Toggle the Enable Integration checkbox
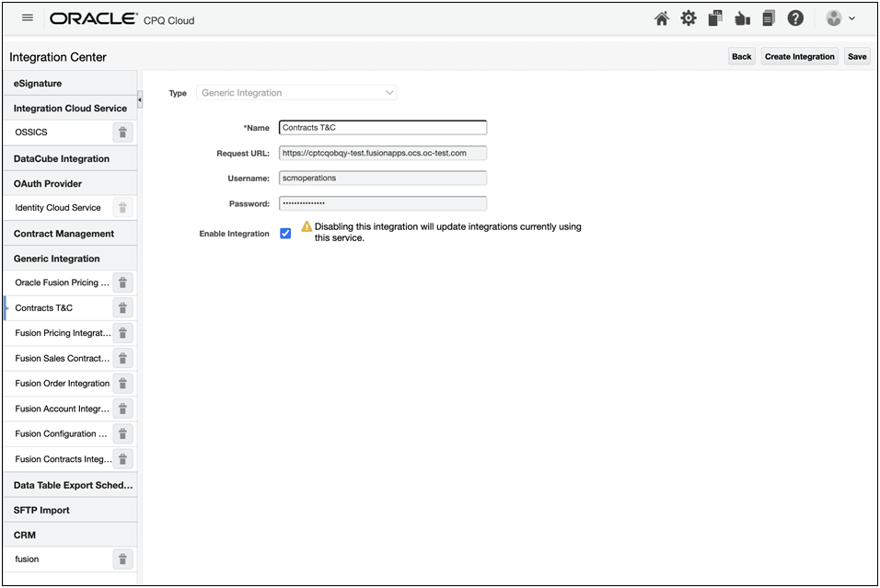880x588 pixels. [x=285, y=234]
